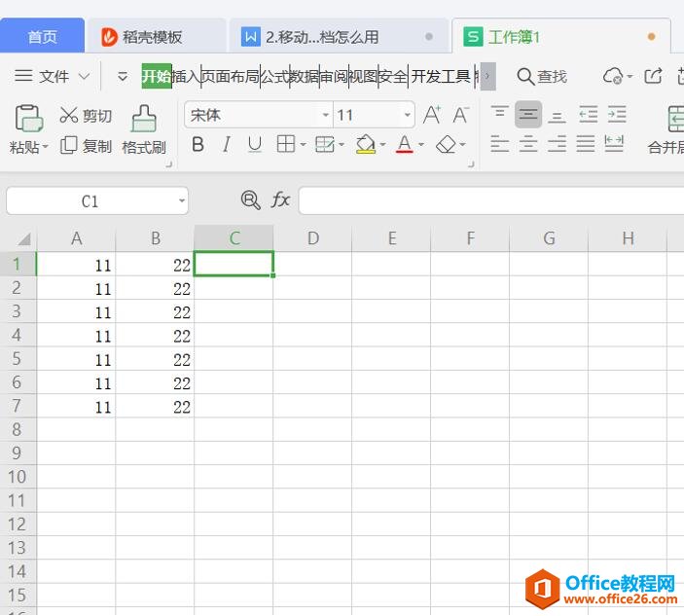Switch to the 开发工具 ribbon tab

click(x=441, y=76)
